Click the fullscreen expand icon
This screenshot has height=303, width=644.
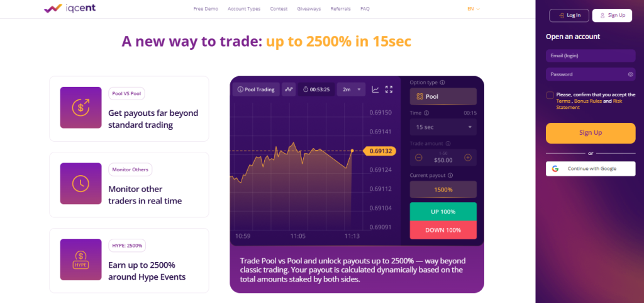click(389, 89)
